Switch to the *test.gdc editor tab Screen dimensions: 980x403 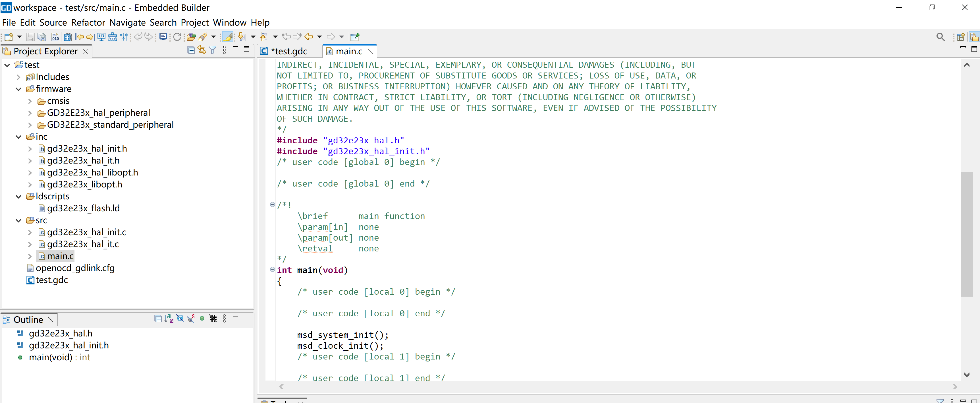pos(289,51)
